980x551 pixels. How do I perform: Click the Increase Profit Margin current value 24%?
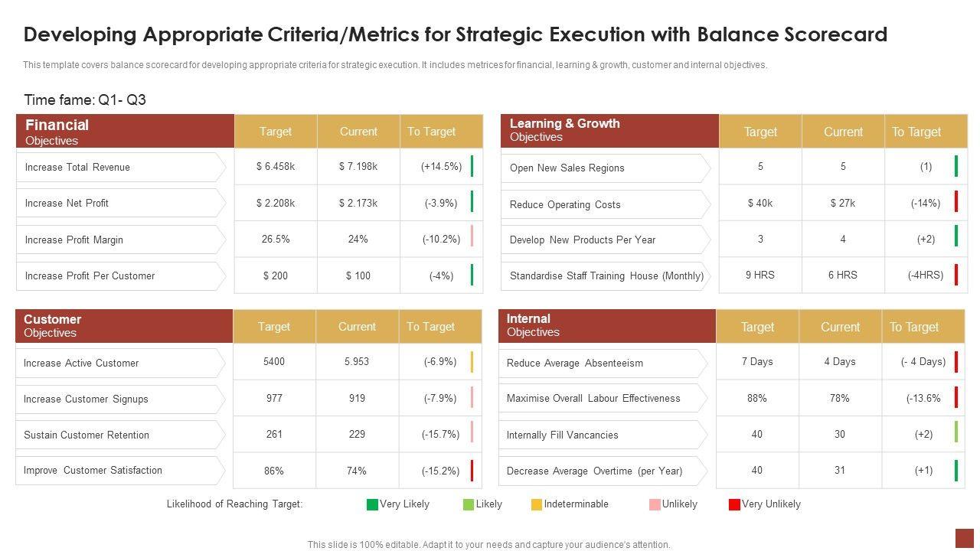pyautogui.click(x=358, y=239)
